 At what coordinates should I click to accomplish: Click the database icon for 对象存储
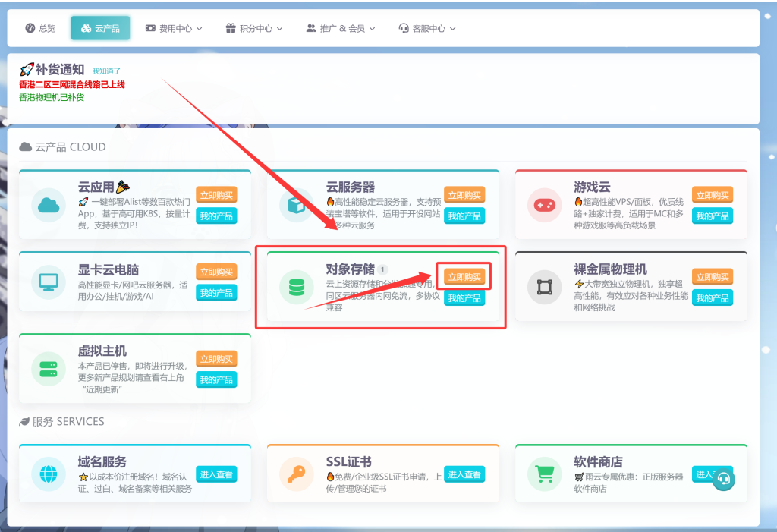[297, 287]
